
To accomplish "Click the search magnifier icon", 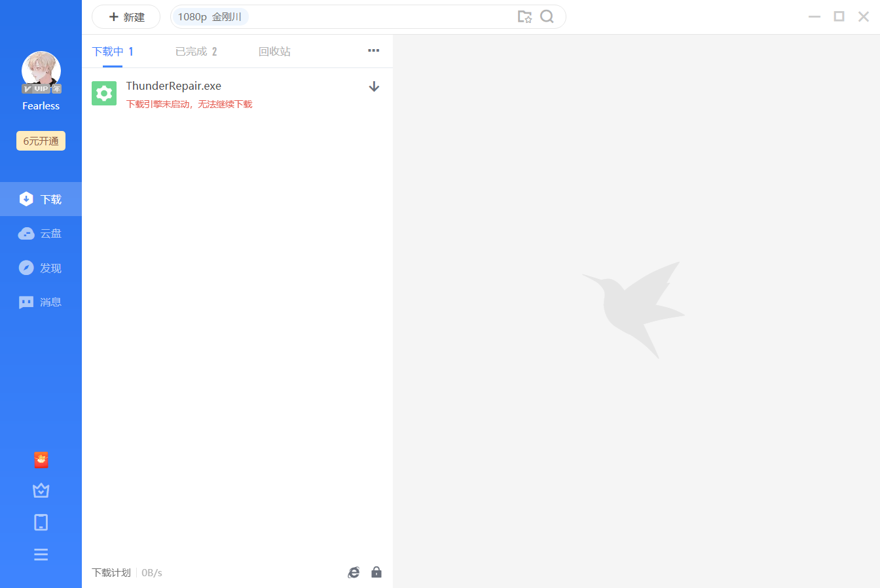I will (547, 17).
